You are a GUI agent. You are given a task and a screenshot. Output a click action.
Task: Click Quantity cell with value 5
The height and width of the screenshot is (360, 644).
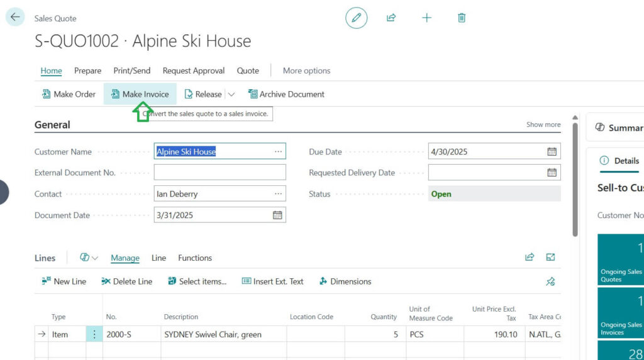tap(375, 334)
